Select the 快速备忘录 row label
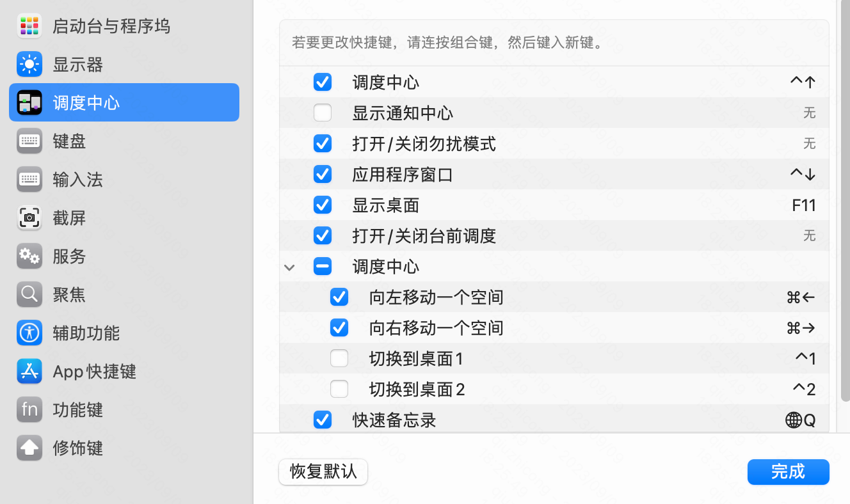The image size is (850, 504). pyautogui.click(x=394, y=420)
